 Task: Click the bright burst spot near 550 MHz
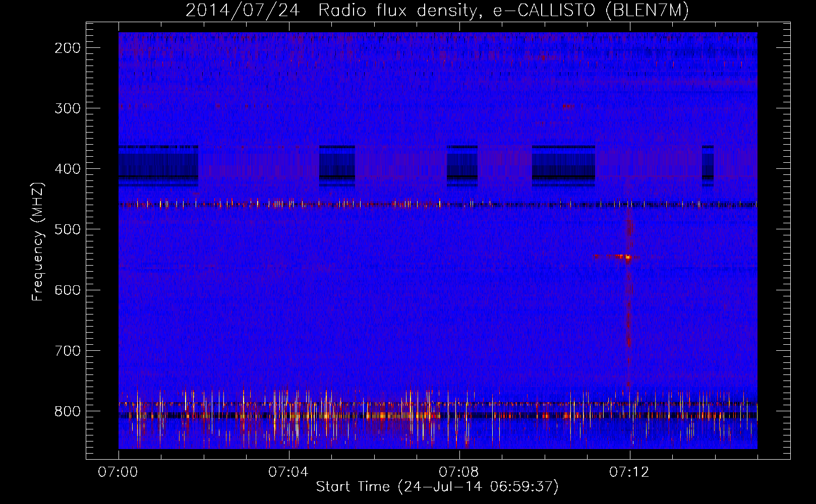(x=627, y=257)
